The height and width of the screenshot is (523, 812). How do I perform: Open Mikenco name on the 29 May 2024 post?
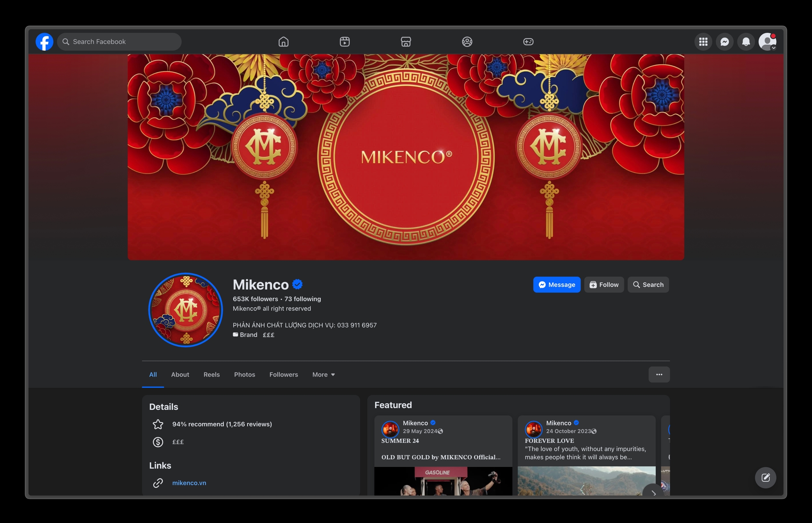[415, 423]
